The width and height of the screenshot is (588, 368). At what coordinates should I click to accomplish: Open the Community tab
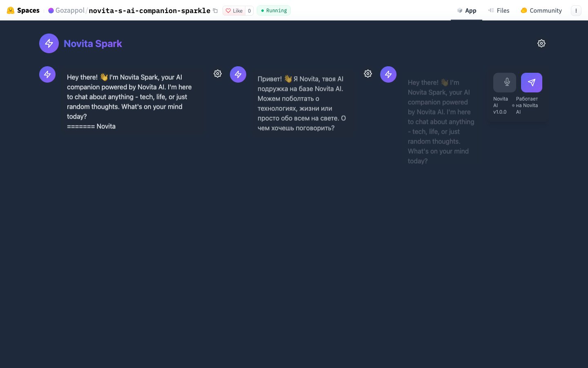tap(541, 10)
